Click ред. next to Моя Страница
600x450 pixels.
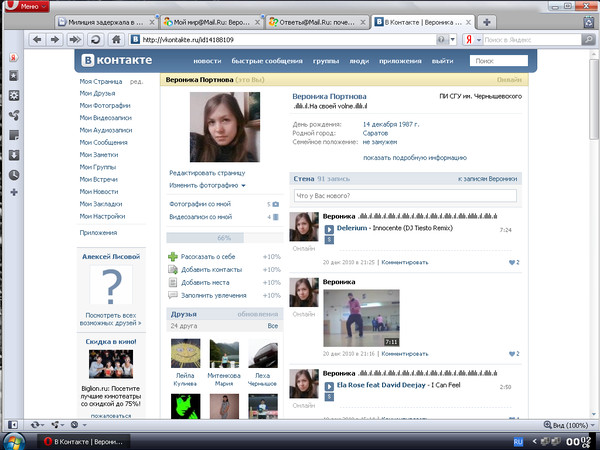click(x=136, y=82)
